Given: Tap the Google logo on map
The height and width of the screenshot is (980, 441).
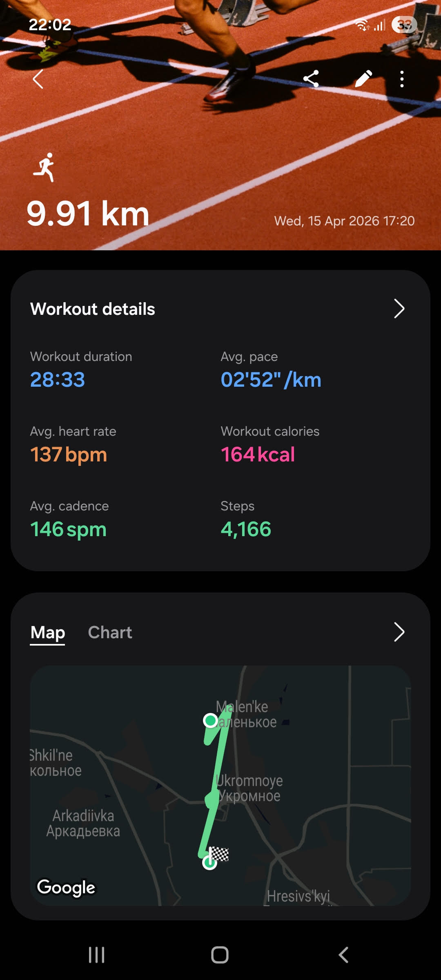Looking at the screenshot, I should tap(66, 888).
